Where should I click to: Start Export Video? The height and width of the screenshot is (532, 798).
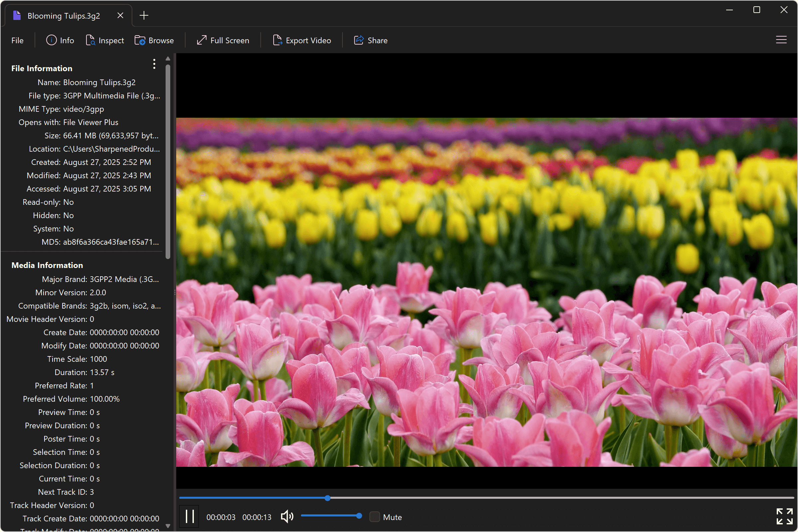[302, 40]
